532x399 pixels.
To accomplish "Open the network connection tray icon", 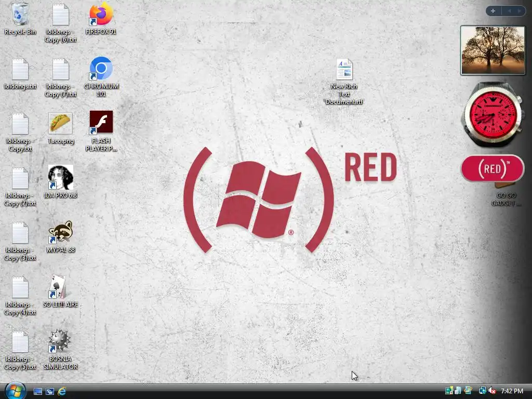I will pyautogui.click(x=482, y=391).
